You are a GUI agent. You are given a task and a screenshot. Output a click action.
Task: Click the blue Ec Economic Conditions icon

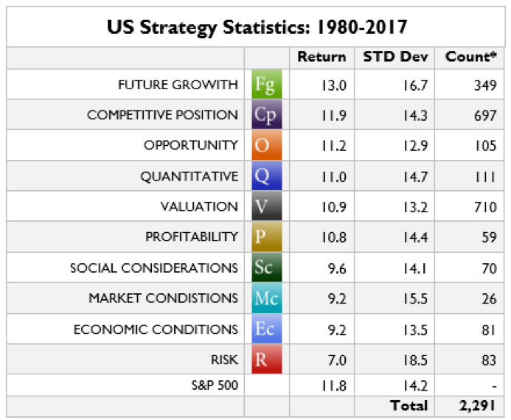click(x=265, y=329)
